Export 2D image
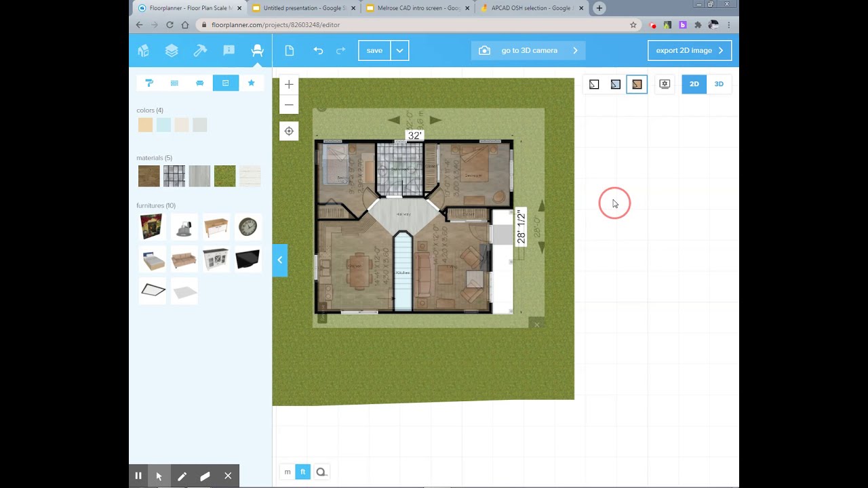The width and height of the screenshot is (868, 488). 690,51
